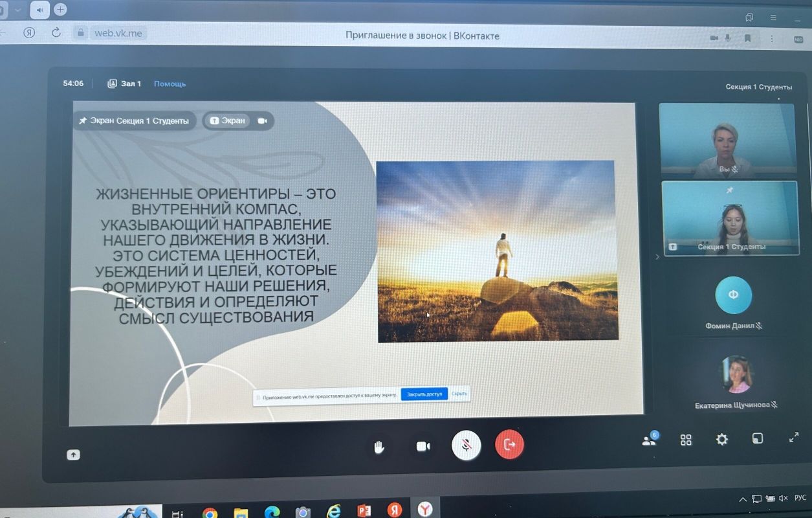This screenshot has width=812, height=518.
Task: Click the Секция 1 Студенты header label
Action: pyautogui.click(x=758, y=86)
